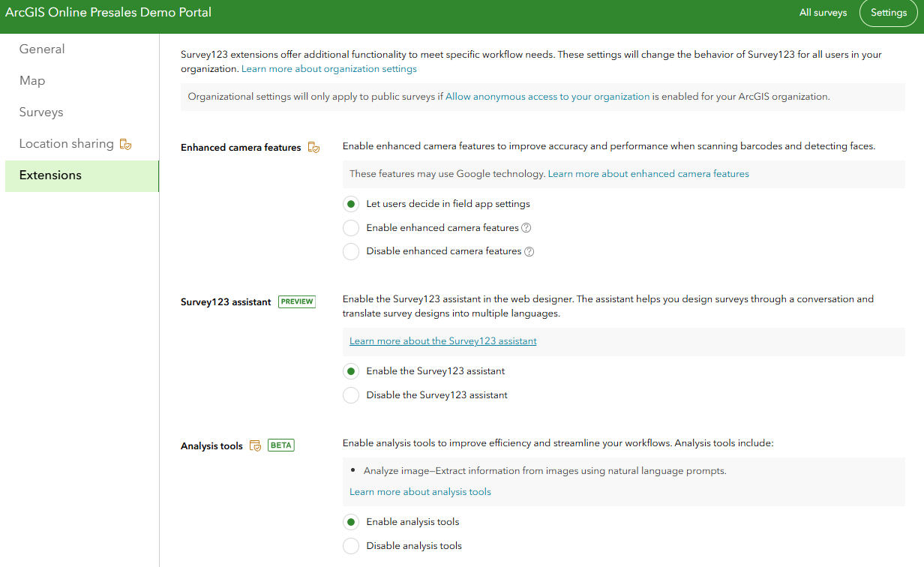924x567 pixels.
Task: Choose Disable analysis tools radio button
Action: tap(350, 546)
